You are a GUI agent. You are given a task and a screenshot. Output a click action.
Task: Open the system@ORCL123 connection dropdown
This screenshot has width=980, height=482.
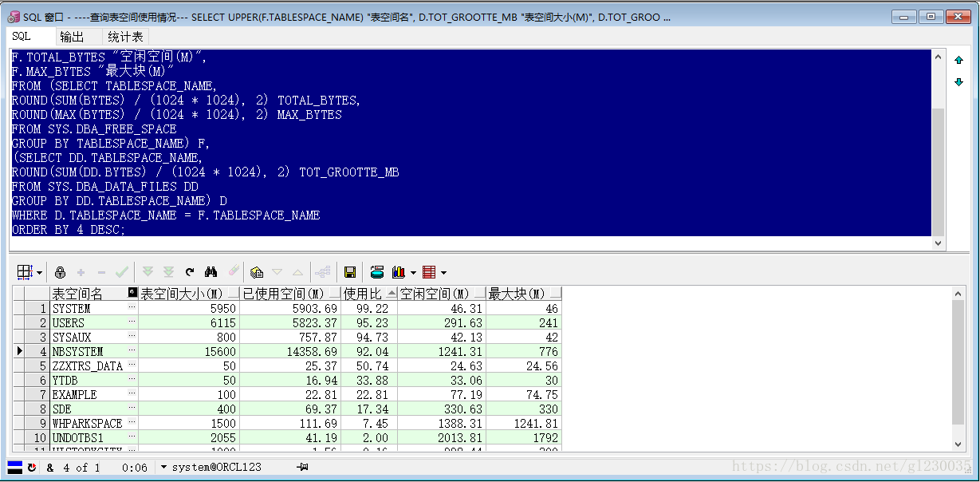pyautogui.click(x=164, y=468)
